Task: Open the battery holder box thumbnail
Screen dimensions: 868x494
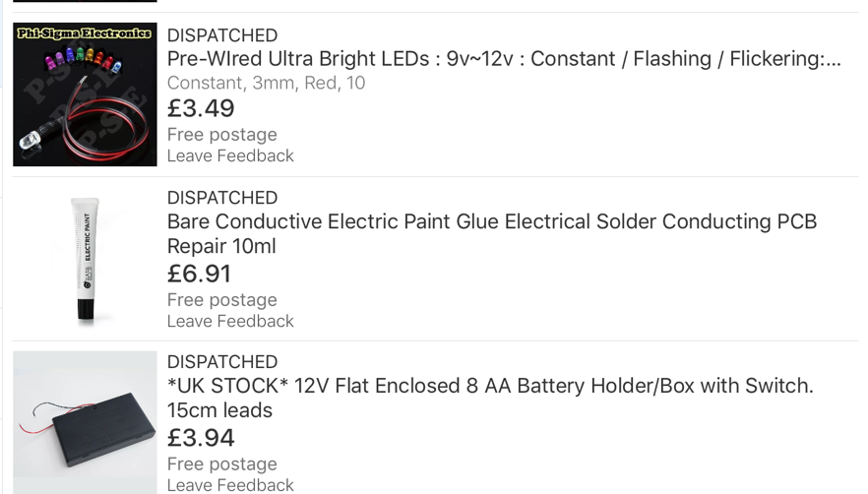Action: pos(85,421)
